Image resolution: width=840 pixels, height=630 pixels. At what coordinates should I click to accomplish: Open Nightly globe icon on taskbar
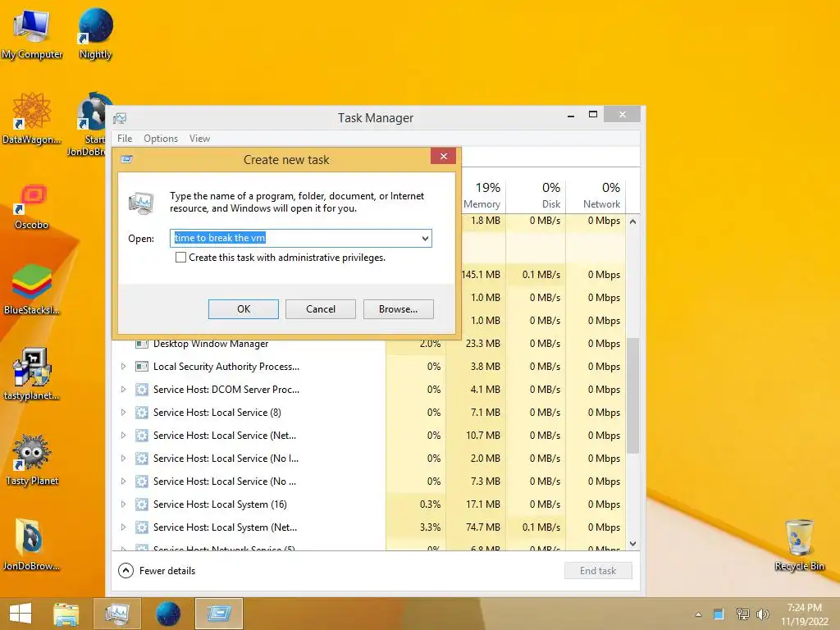[167, 614]
